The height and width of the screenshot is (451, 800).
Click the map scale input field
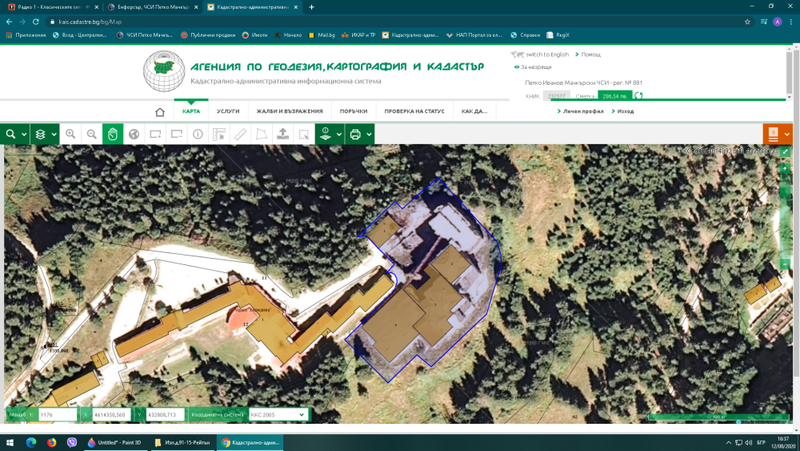tap(57, 414)
